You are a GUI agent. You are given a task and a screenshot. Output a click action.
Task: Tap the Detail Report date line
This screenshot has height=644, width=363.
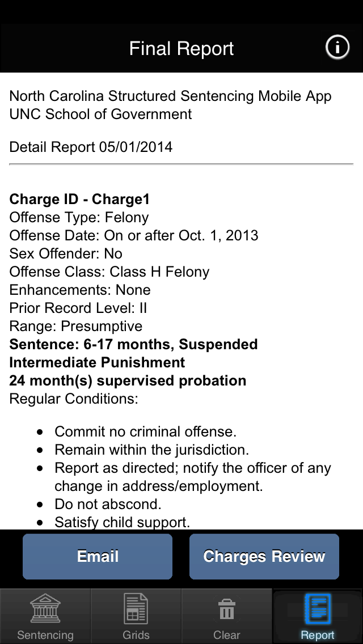click(x=91, y=147)
